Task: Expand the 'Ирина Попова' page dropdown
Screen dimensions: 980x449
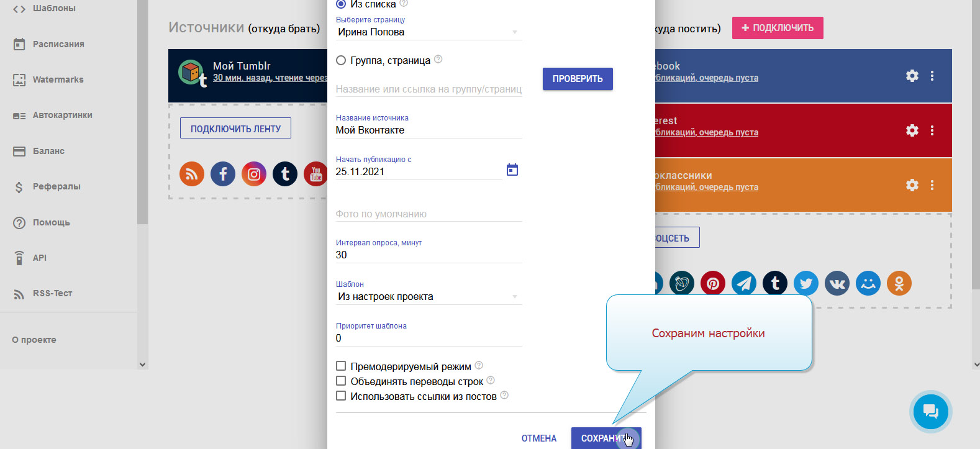Action: tap(429, 32)
